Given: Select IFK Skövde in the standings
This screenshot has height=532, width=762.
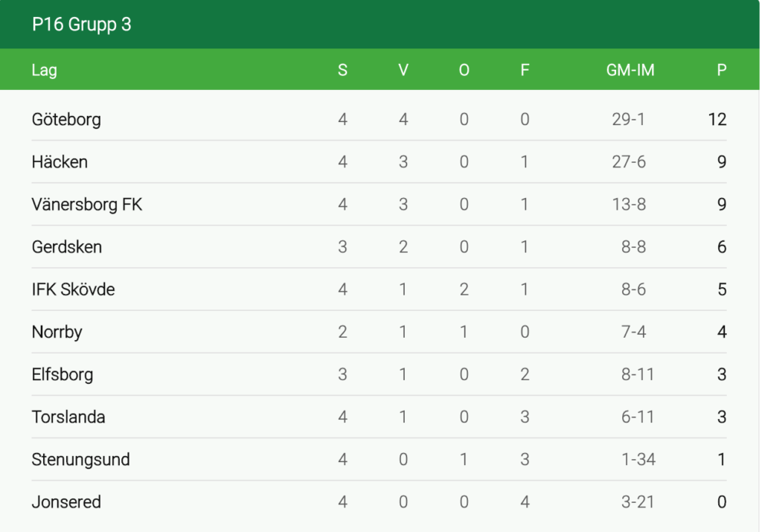Looking at the screenshot, I should (x=73, y=289).
